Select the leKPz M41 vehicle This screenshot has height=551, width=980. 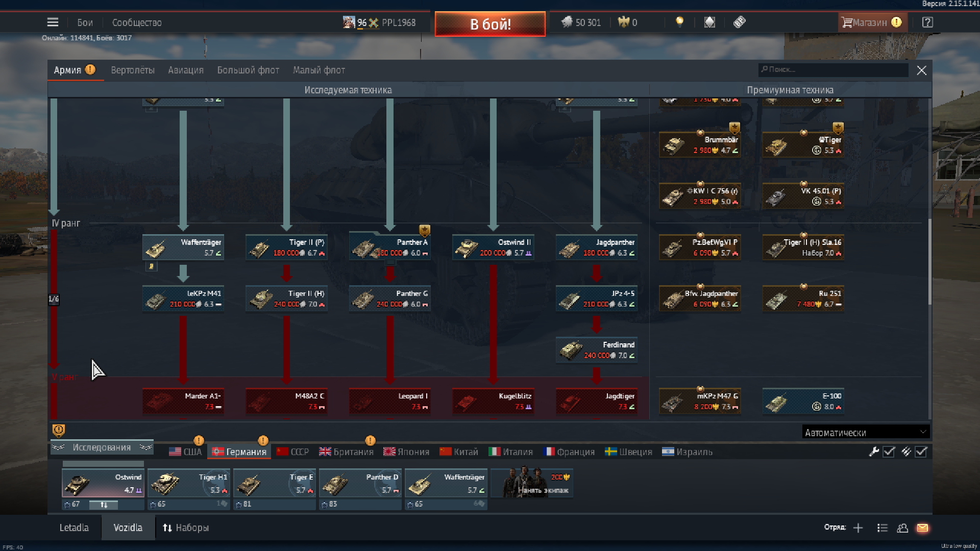pyautogui.click(x=183, y=298)
